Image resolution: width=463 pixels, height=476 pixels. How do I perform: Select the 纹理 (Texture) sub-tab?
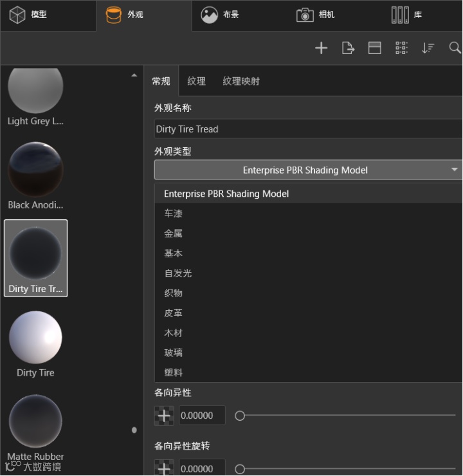point(196,81)
